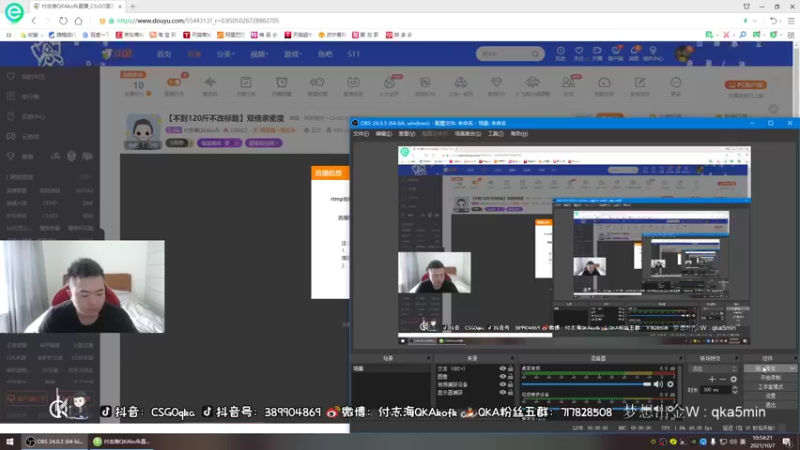Adjust the 300 ms duration spinner arrows
This screenshot has height=450, width=800.
735,390
